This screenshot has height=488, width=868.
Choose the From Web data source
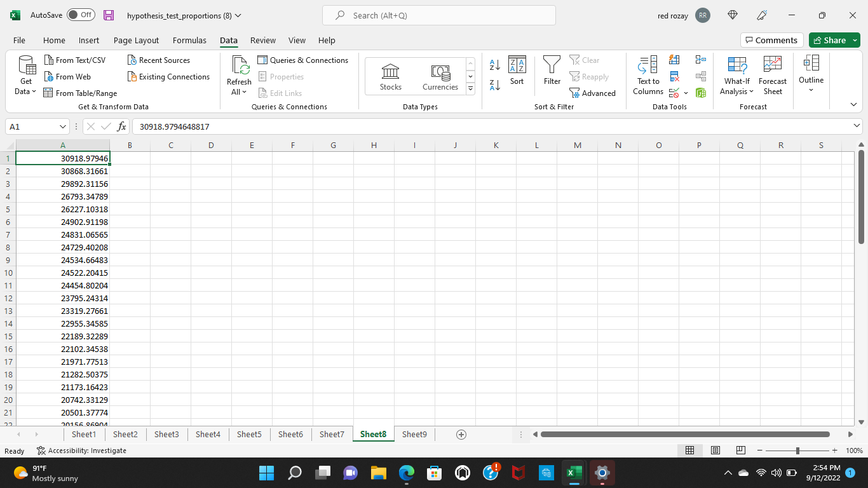point(67,76)
